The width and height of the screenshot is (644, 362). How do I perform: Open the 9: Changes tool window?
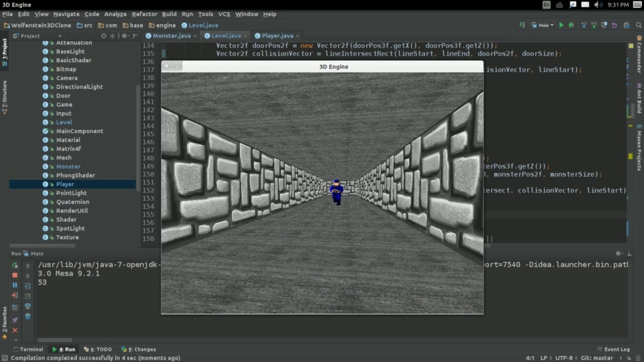point(139,349)
